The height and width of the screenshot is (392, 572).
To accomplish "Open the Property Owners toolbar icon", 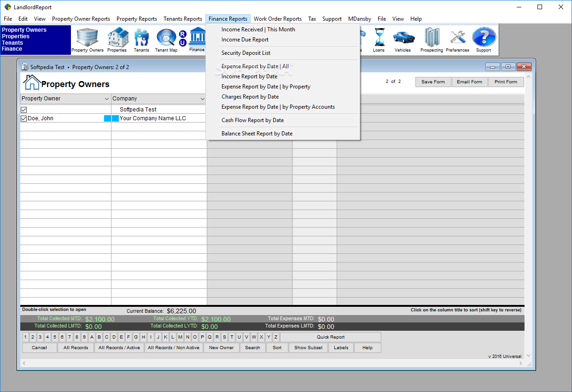I will tap(87, 40).
